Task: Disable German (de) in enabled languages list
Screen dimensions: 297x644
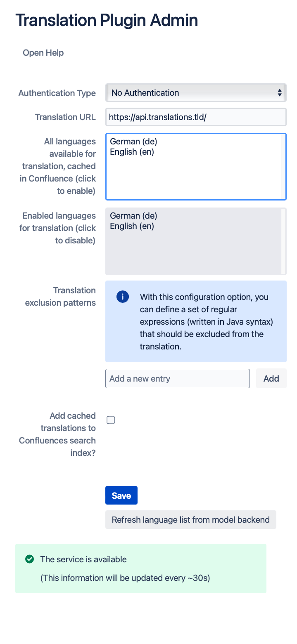Action: click(x=133, y=215)
